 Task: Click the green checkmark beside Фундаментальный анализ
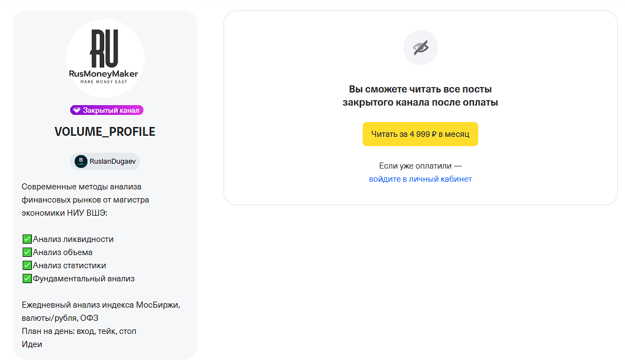pyautogui.click(x=27, y=279)
